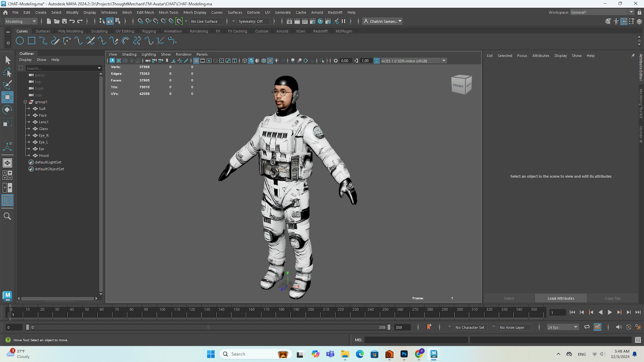Switch to the Rigging shelf tab
644x362 pixels.
149,31
